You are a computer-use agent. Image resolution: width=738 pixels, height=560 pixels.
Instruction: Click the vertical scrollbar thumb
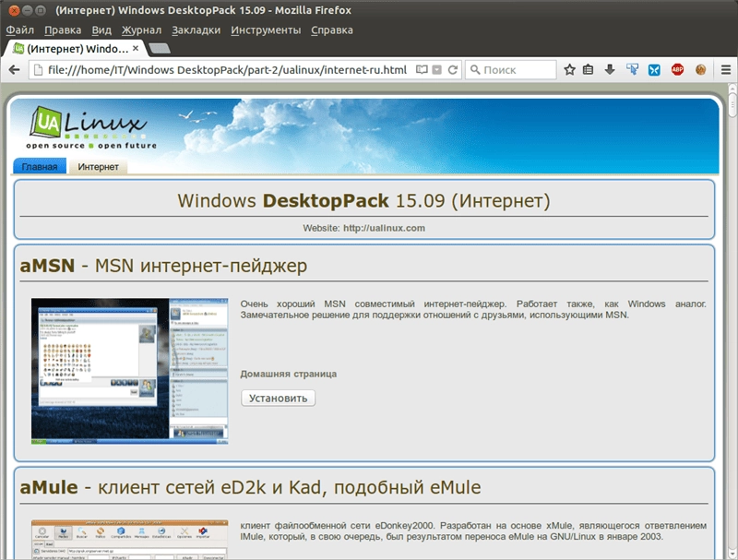732,104
